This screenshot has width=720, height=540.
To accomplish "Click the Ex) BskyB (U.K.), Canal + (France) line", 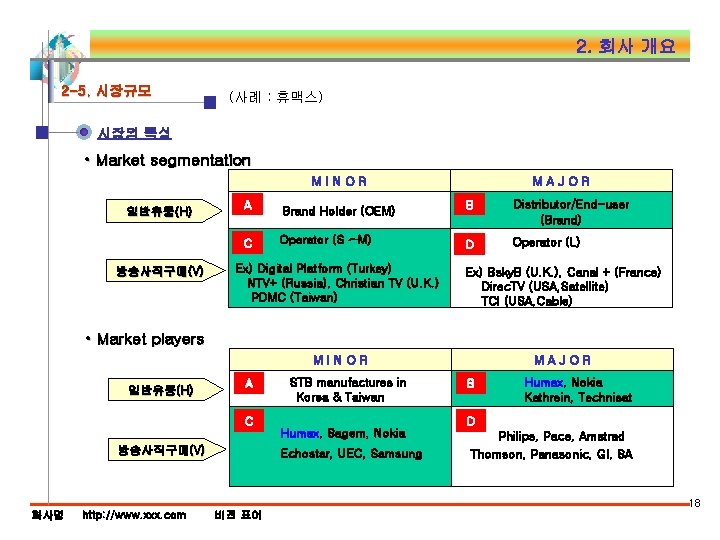I will [x=563, y=272].
